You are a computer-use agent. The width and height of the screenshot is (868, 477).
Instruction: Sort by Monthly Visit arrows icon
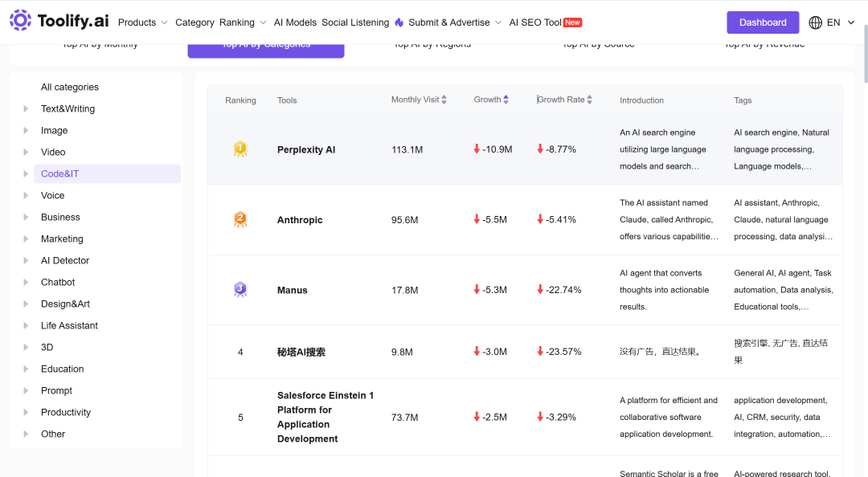click(444, 100)
